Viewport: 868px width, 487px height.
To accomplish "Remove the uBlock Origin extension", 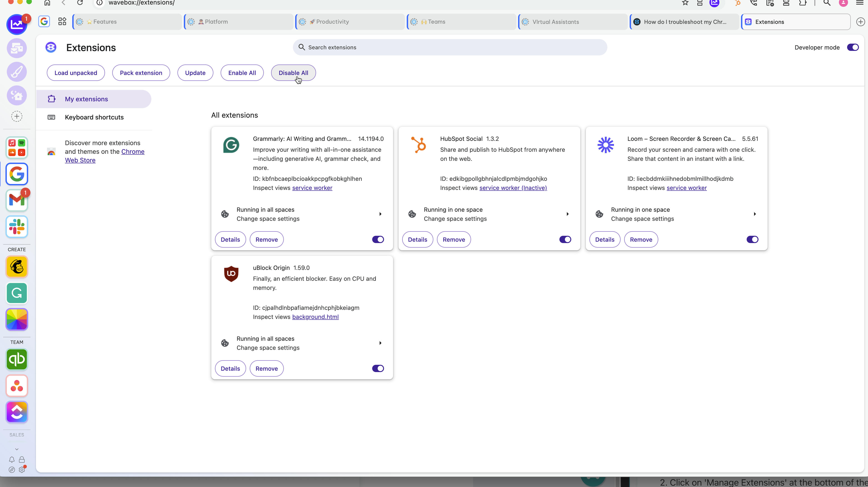I will [x=267, y=368].
